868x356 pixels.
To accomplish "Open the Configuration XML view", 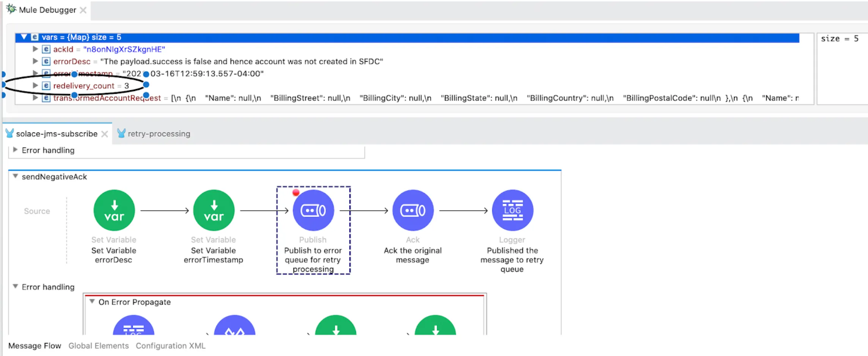I will click(x=171, y=346).
